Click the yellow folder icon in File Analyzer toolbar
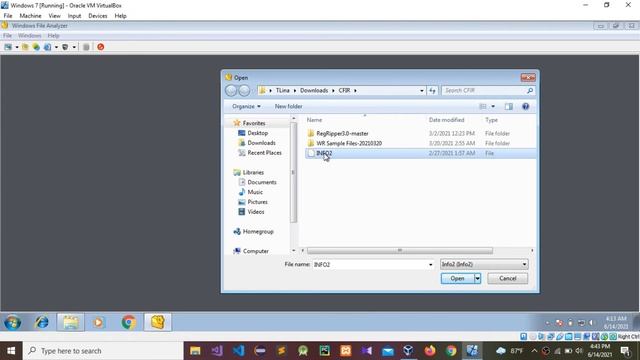The width and height of the screenshot is (640, 360). (x=25, y=47)
